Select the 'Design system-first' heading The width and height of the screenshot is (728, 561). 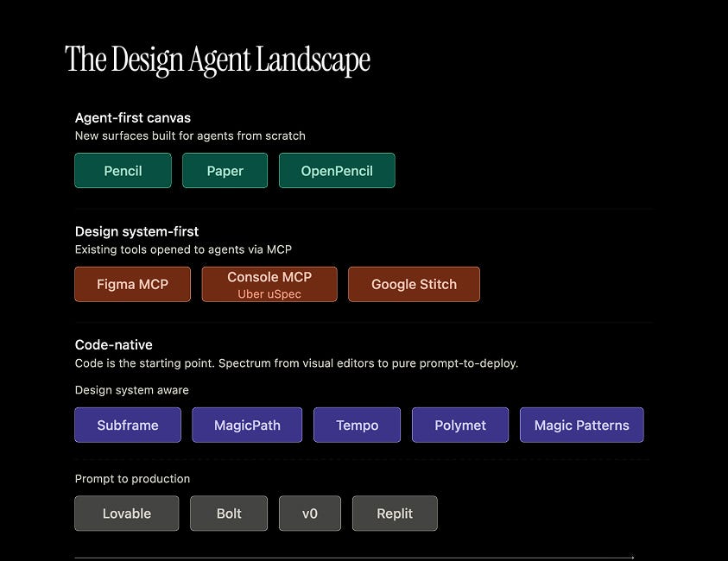tap(137, 231)
